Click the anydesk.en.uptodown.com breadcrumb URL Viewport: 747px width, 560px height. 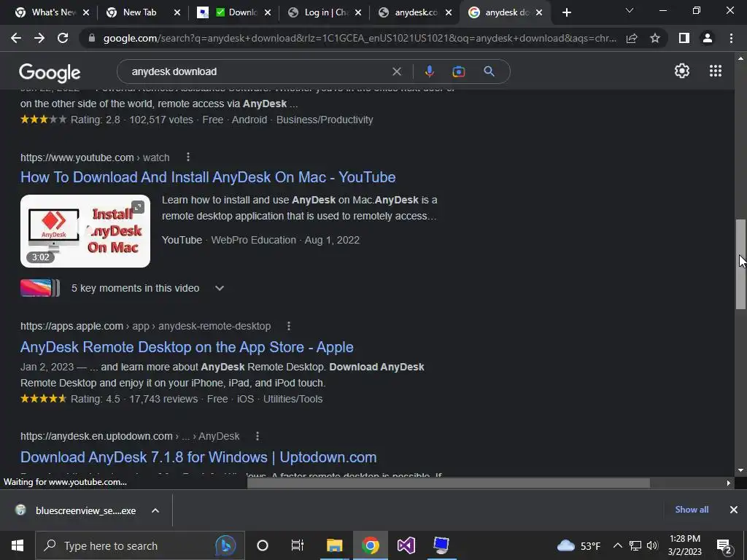click(x=130, y=436)
